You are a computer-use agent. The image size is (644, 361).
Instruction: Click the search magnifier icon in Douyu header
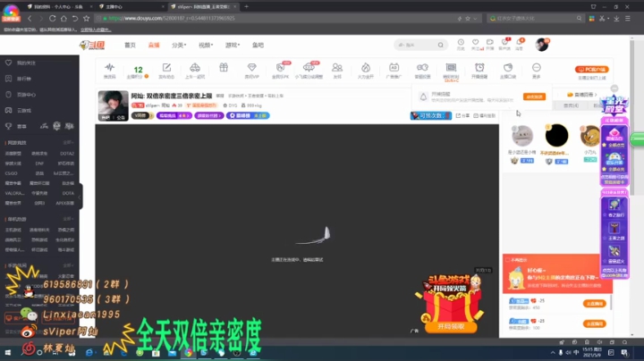point(440,45)
